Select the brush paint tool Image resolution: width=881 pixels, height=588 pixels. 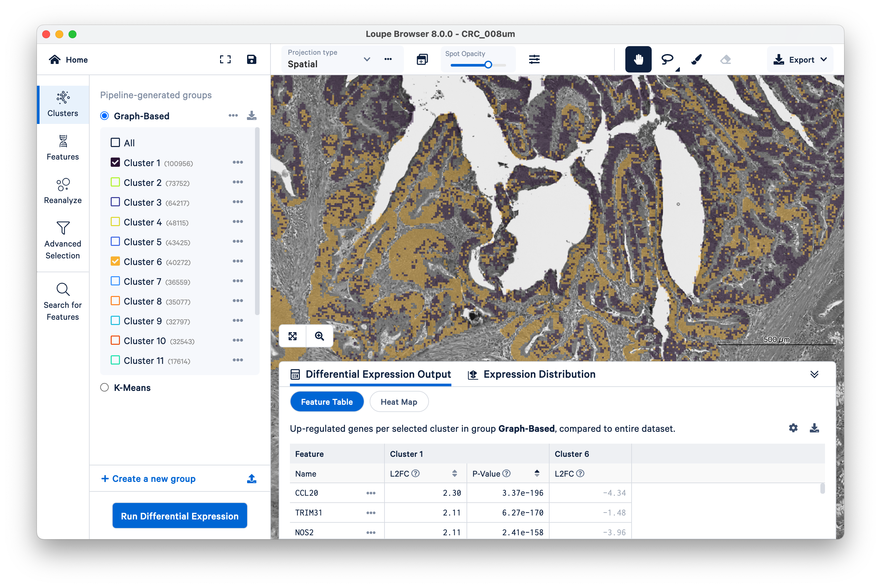[x=696, y=59]
